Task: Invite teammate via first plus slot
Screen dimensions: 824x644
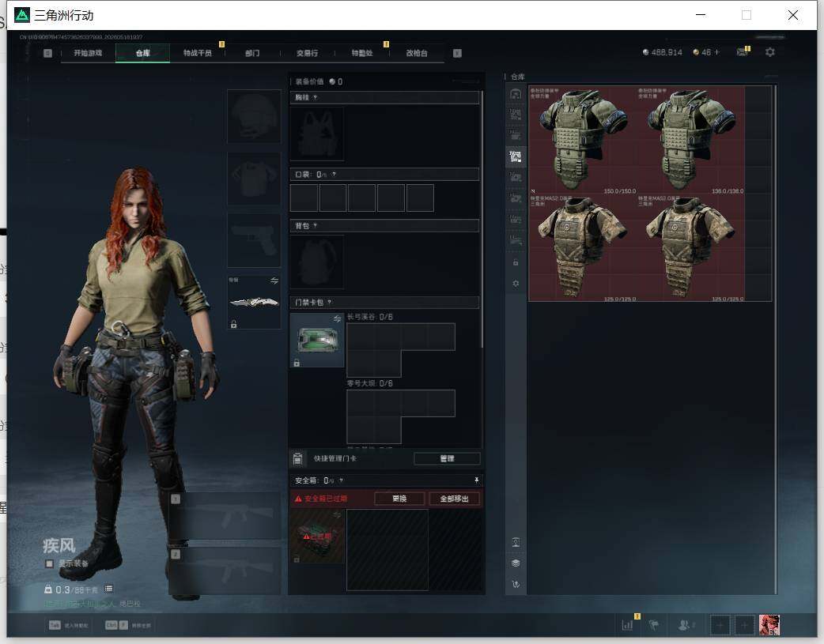Action: point(720,625)
